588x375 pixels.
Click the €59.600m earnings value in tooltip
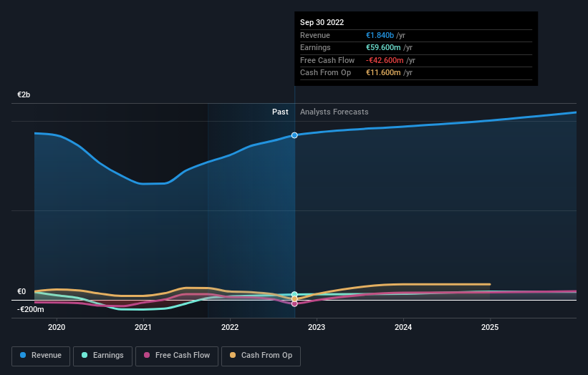(383, 47)
